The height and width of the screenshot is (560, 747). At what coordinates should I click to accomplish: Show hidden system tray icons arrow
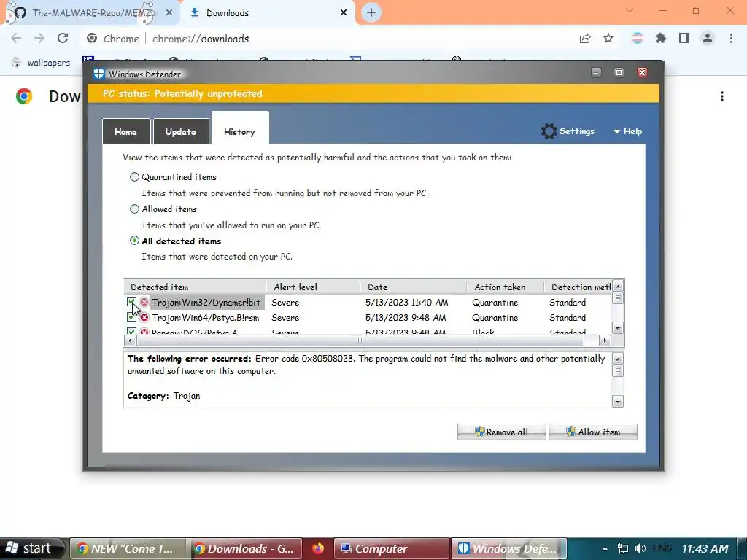point(605,548)
